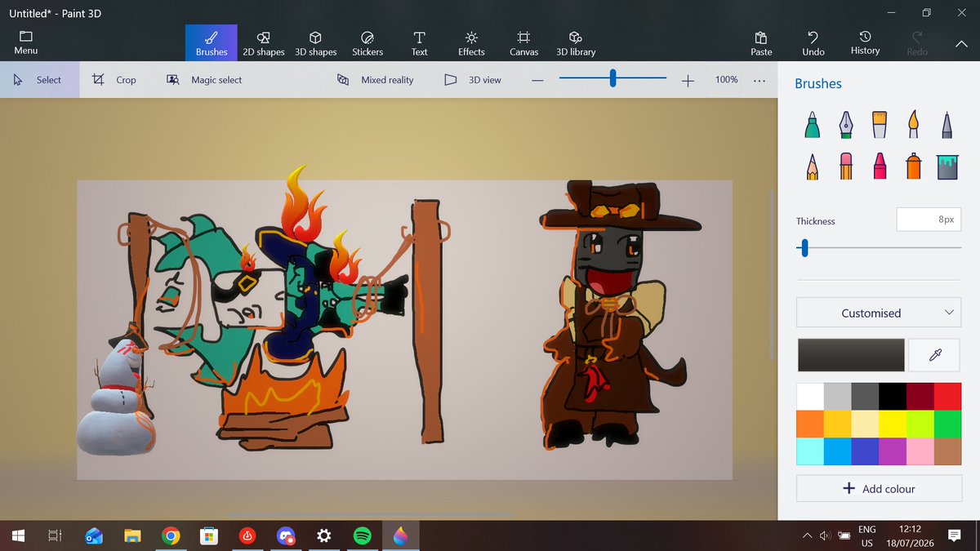980x551 pixels.
Task: Open File Explorer from the taskbar
Action: (132, 535)
